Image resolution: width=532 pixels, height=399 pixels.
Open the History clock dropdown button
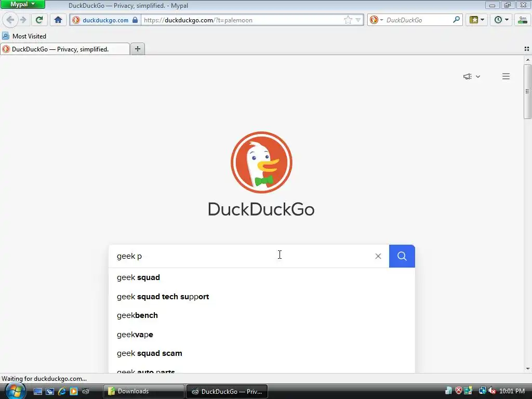[x=501, y=20]
